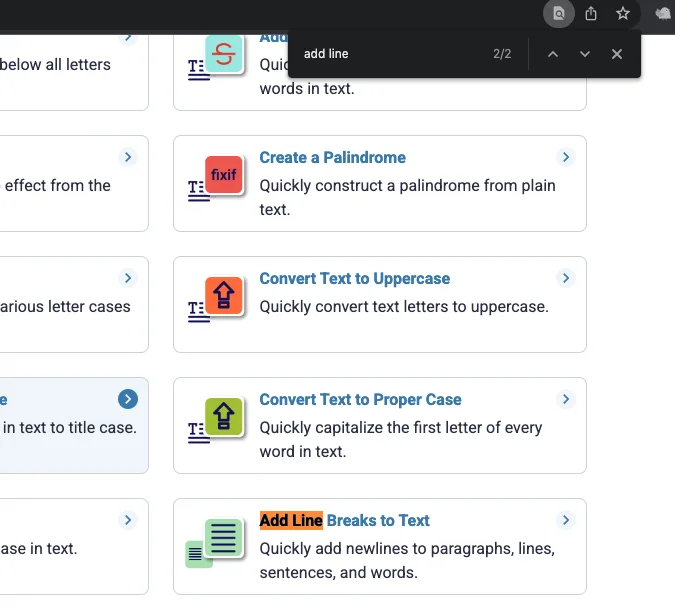
Task: Click the Add Line Breaks lines icon
Action: (224, 537)
